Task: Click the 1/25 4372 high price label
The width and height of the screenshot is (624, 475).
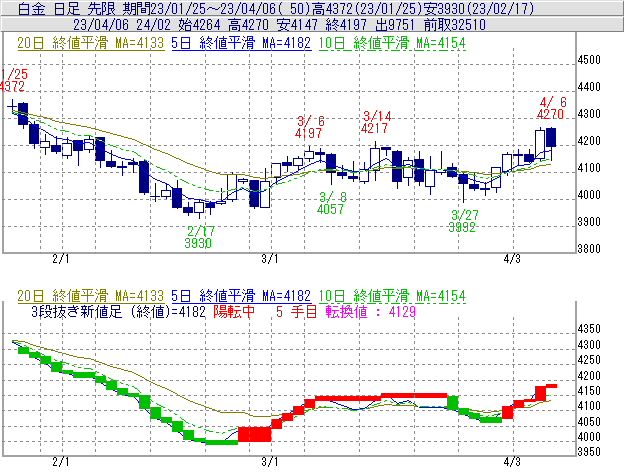Action: 14,80
